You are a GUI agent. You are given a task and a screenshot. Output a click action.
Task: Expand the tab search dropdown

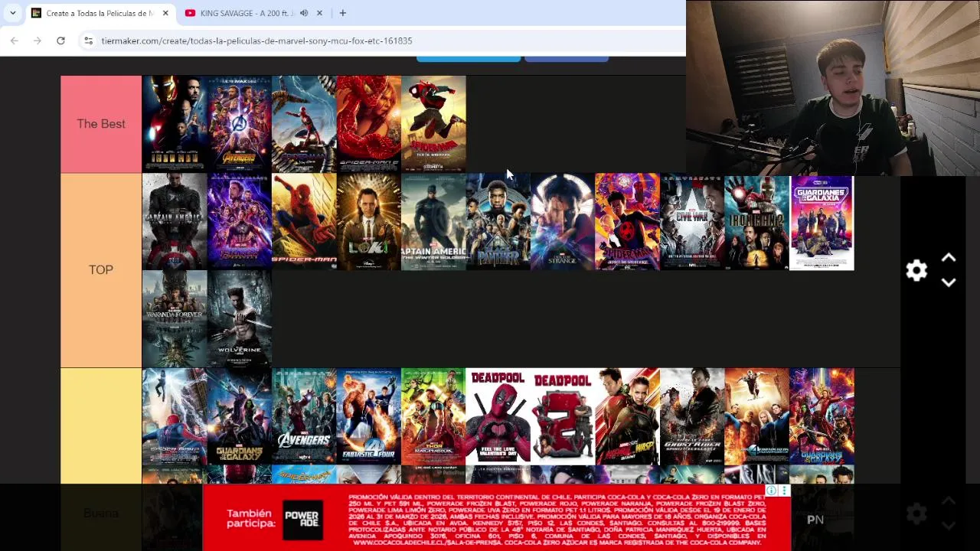pyautogui.click(x=13, y=13)
